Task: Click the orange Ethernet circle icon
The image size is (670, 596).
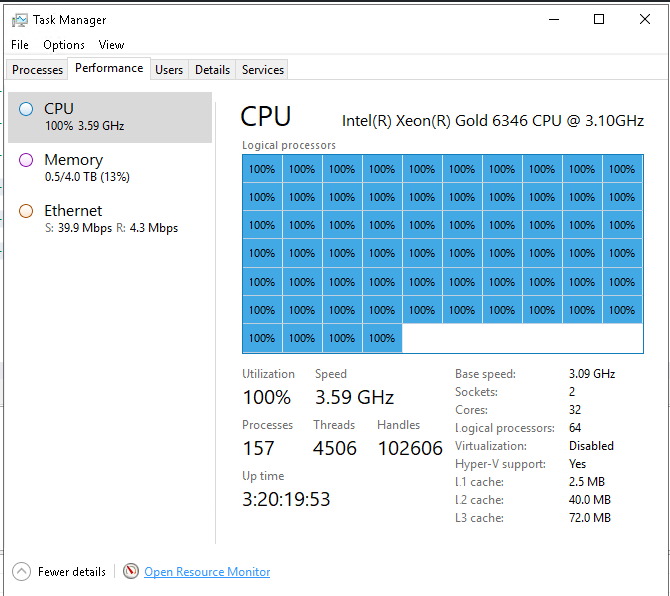Action: pyautogui.click(x=26, y=211)
